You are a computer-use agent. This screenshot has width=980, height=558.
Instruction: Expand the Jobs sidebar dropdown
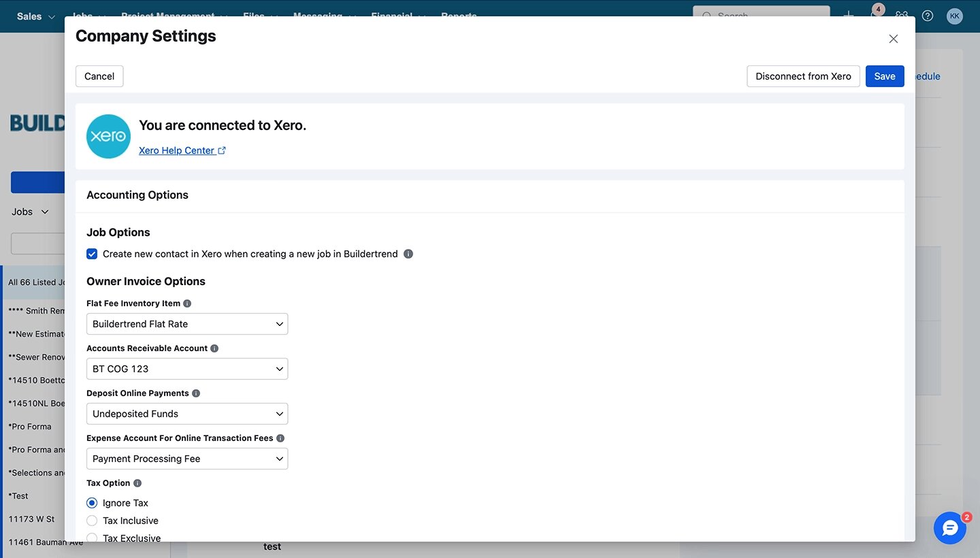click(x=29, y=212)
